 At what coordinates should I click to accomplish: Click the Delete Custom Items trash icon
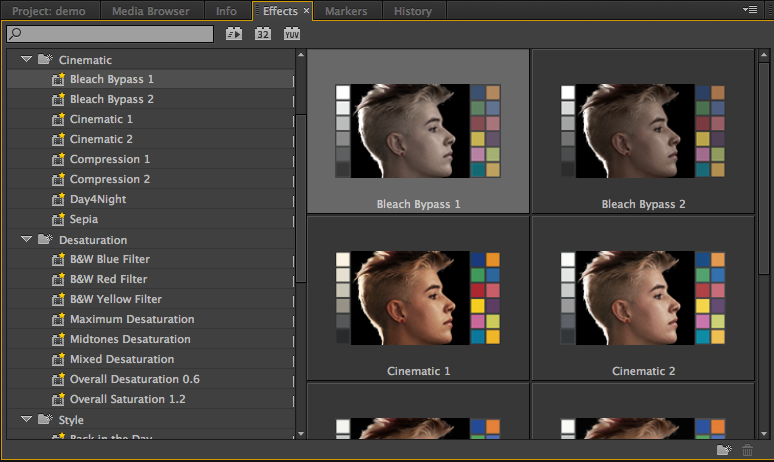tap(748, 450)
